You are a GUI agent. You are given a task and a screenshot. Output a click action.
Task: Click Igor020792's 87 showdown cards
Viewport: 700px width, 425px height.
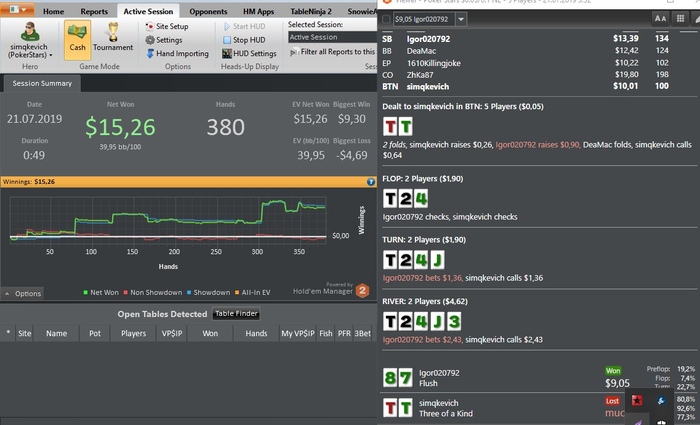(398, 378)
